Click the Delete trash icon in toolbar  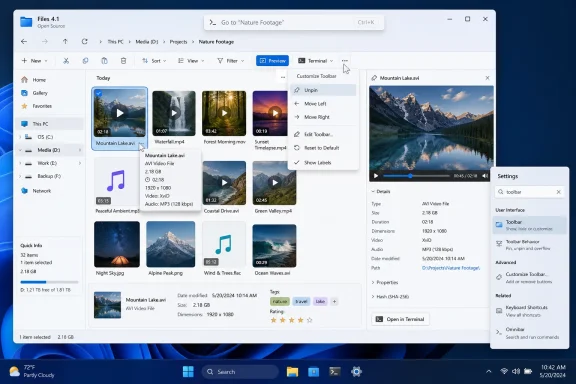pos(123,61)
